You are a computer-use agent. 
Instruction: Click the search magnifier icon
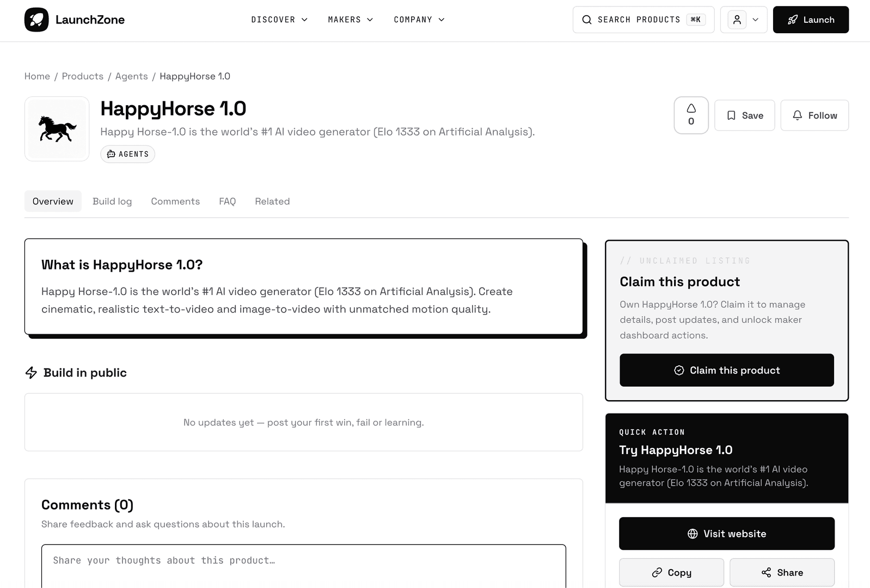pyautogui.click(x=587, y=20)
